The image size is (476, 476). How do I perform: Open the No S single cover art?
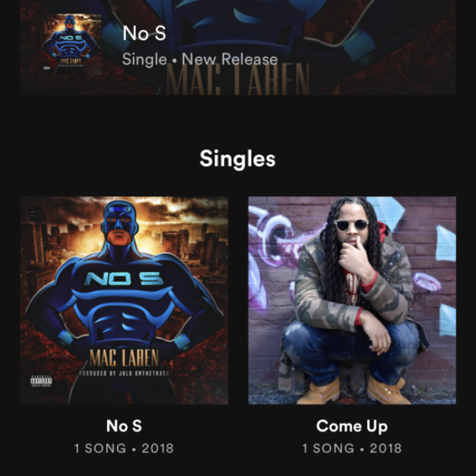click(124, 300)
